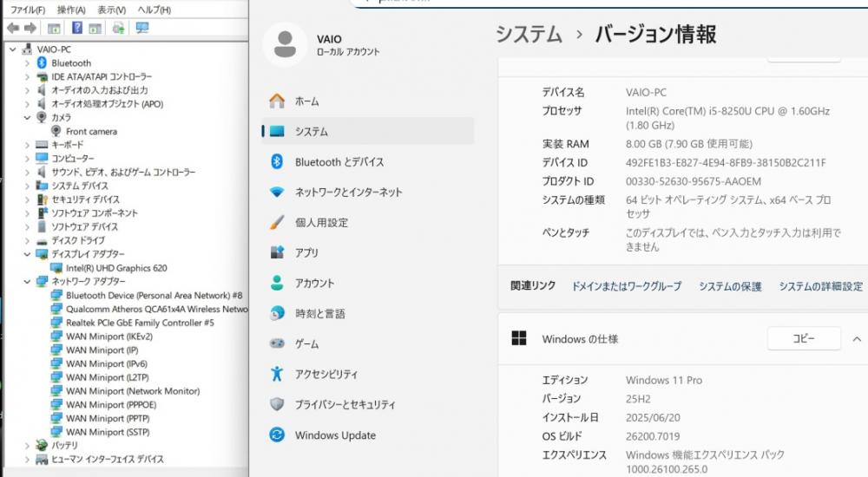Click the monitor icon in Device Manager toolbar
The width and height of the screenshot is (868, 477).
pos(142,28)
